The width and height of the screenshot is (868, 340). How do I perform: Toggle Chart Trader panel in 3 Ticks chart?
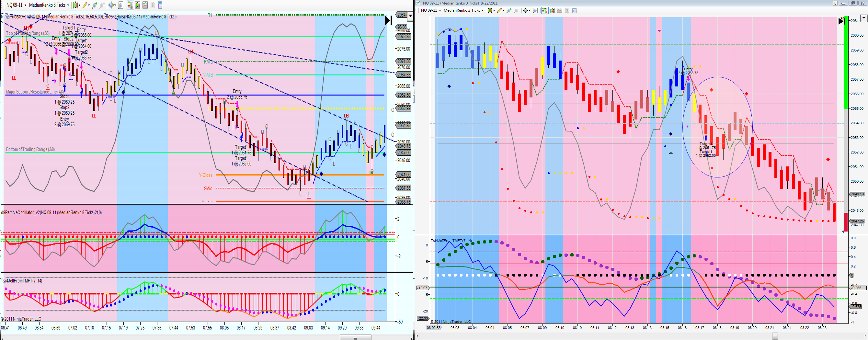pyautogui.click(x=544, y=10)
